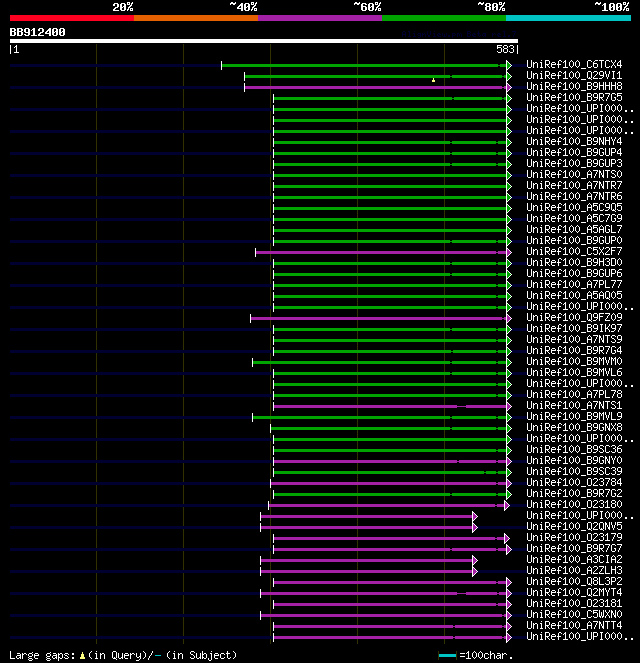Screen dimensions: 640x663
Task: Open hit UniRef100_C6TCX4
Action: (x=574, y=65)
